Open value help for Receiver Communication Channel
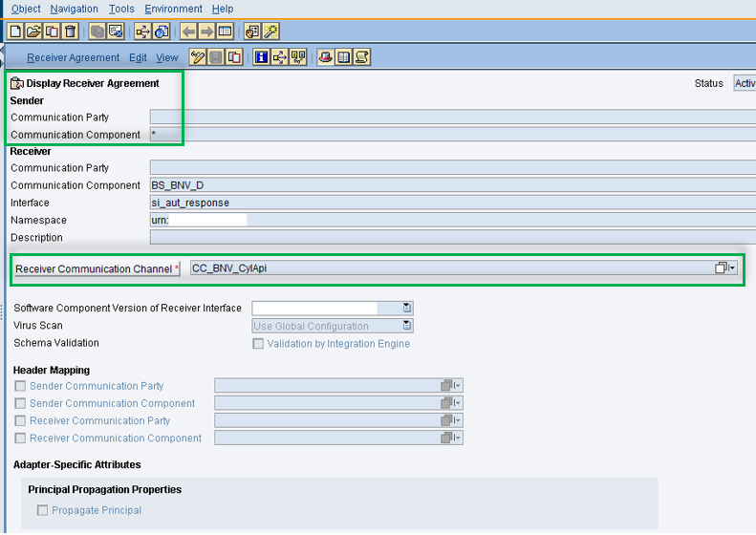The width and height of the screenshot is (756, 535). [725, 268]
